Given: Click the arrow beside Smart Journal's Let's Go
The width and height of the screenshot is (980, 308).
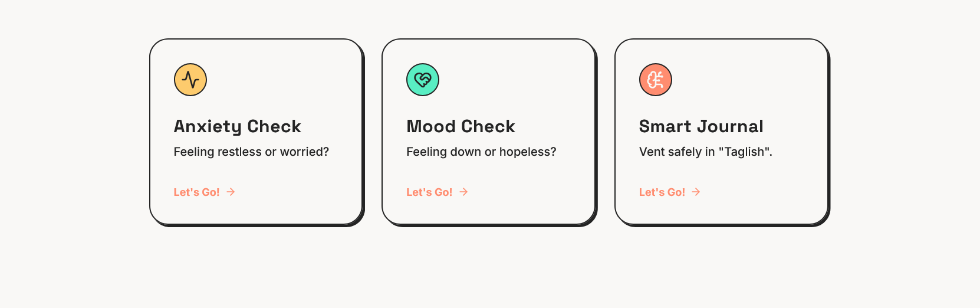Looking at the screenshot, I should [696, 192].
